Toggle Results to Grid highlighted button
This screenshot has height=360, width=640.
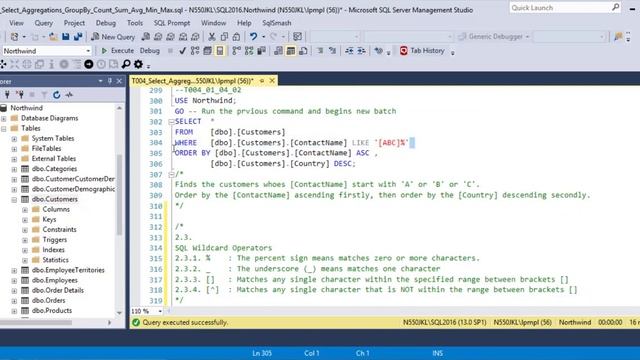click(x=291, y=51)
